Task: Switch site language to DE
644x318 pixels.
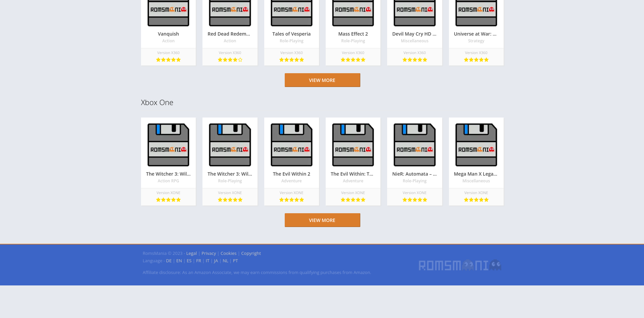Action: tap(169, 261)
